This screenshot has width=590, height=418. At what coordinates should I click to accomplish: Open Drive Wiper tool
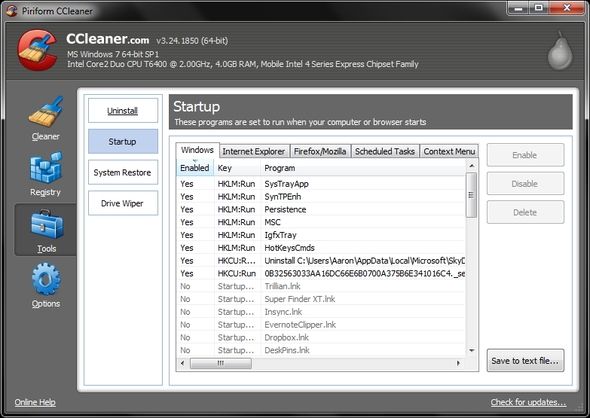[x=123, y=203]
